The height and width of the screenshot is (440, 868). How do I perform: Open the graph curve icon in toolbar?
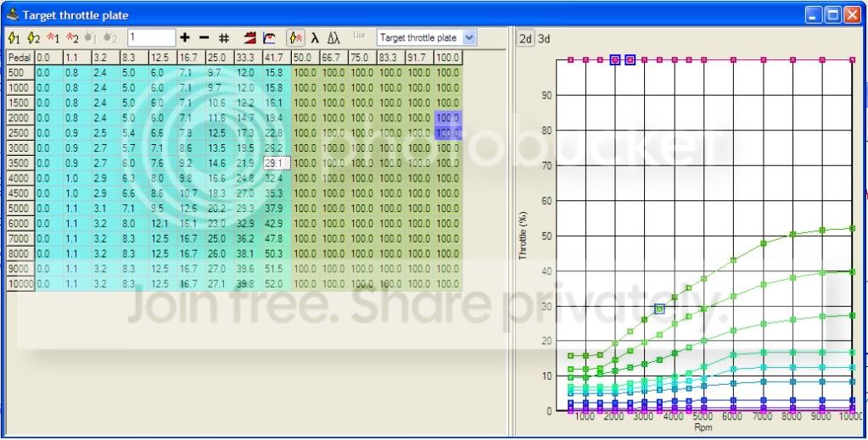pyautogui.click(x=269, y=38)
